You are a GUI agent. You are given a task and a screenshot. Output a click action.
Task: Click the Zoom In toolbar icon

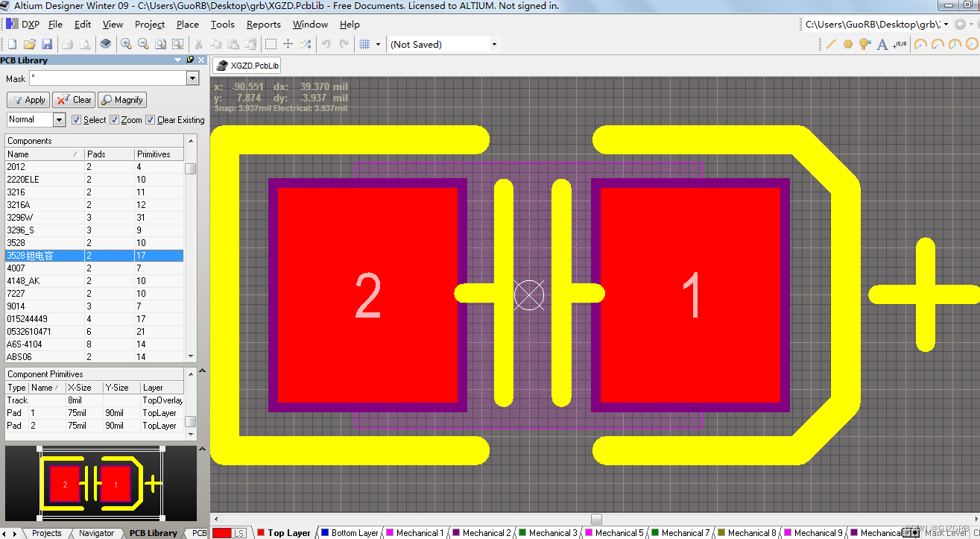point(125,43)
